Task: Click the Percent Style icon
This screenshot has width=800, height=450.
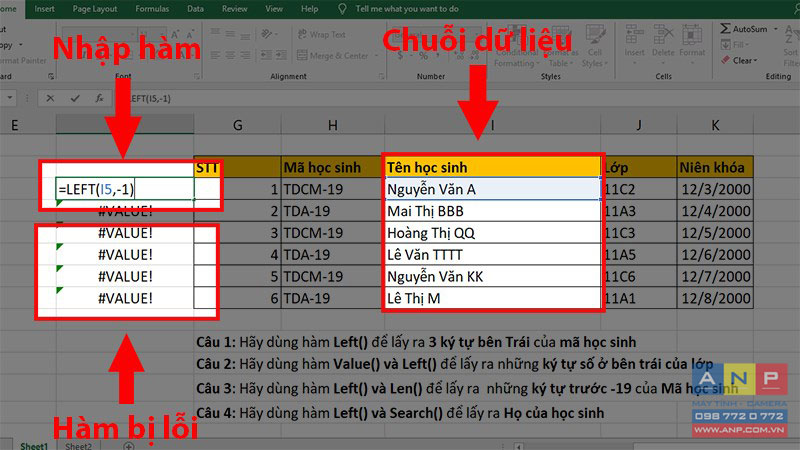Action: click(x=423, y=56)
